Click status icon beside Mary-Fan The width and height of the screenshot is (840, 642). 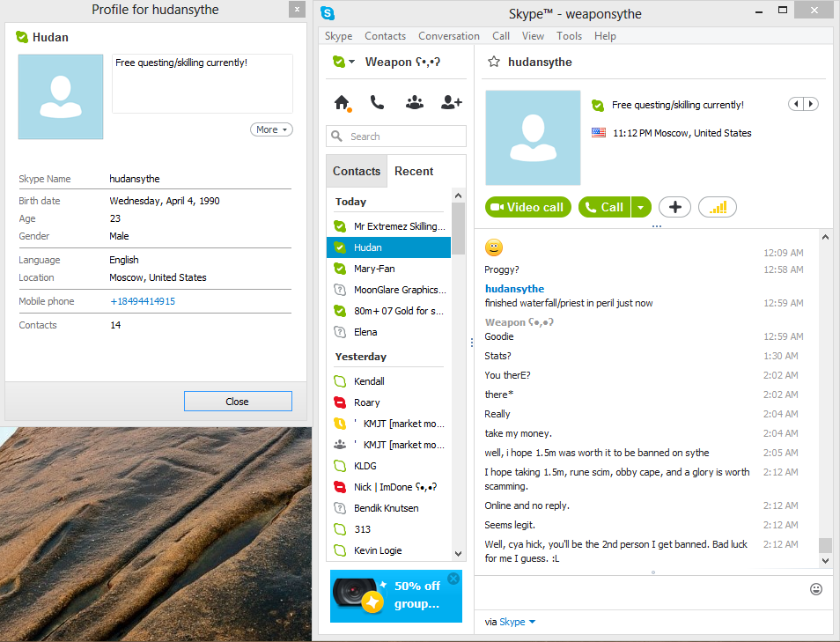pos(340,268)
